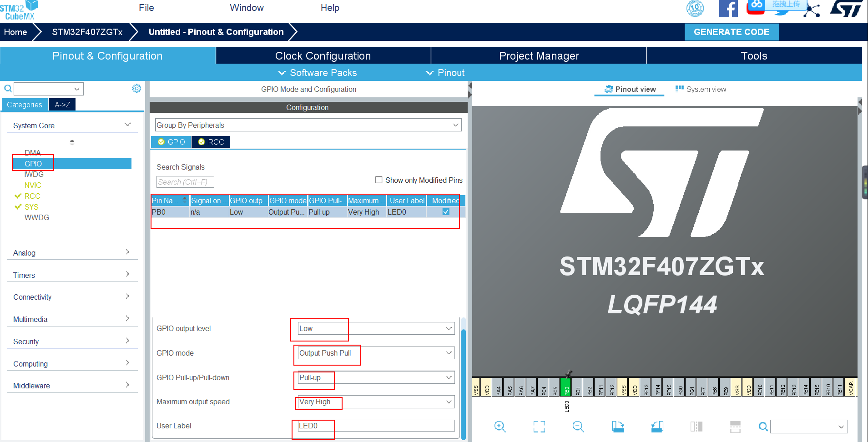868x442 pixels.
Task: Open the Help menu
Action: click(x=330, y=8)
